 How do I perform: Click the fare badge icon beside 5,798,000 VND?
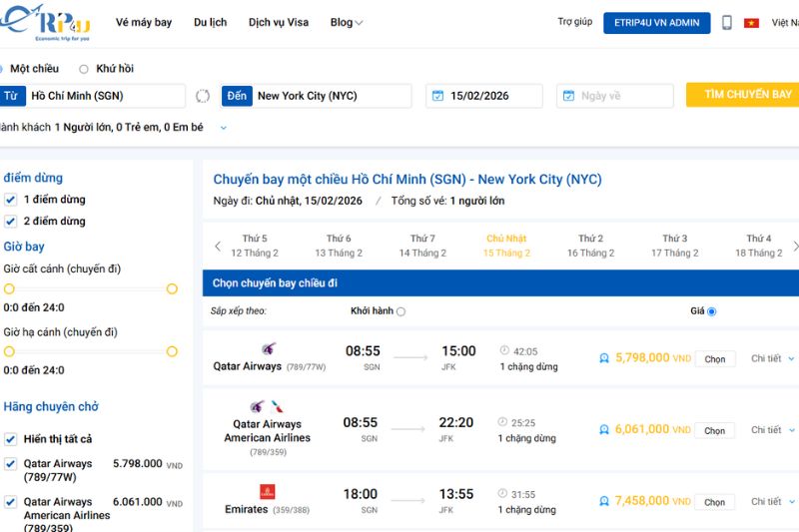(604, 358)
